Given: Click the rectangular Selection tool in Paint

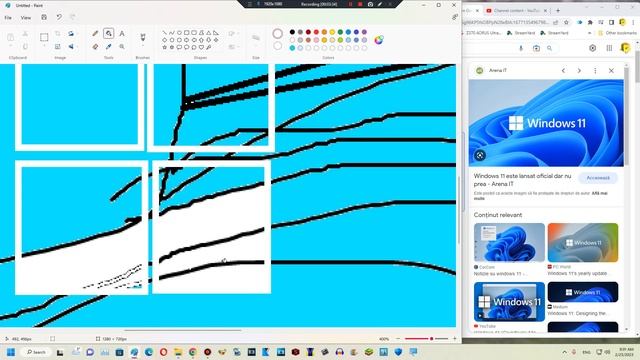Looking at the screenshot, I should (x=44, y=37).
